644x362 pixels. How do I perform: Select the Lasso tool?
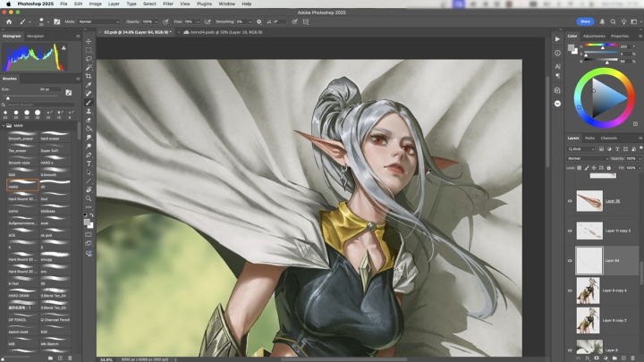tap(89, 58)
